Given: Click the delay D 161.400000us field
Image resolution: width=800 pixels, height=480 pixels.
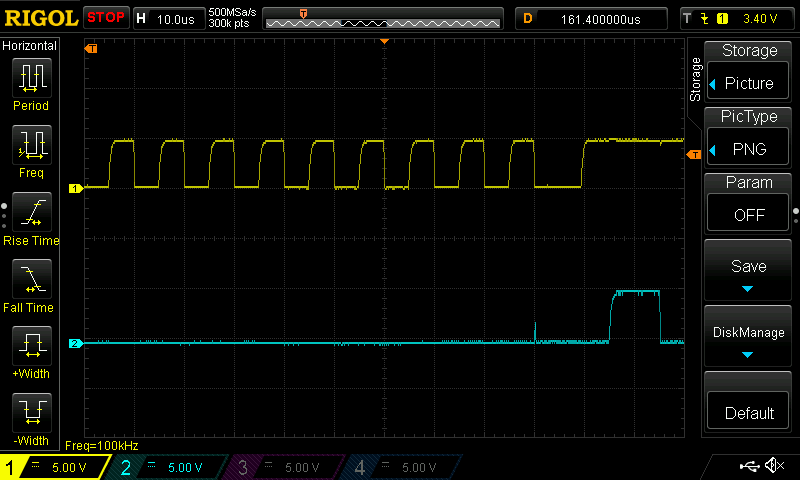Looking at the screenshot, I should [x=591, y=19].
